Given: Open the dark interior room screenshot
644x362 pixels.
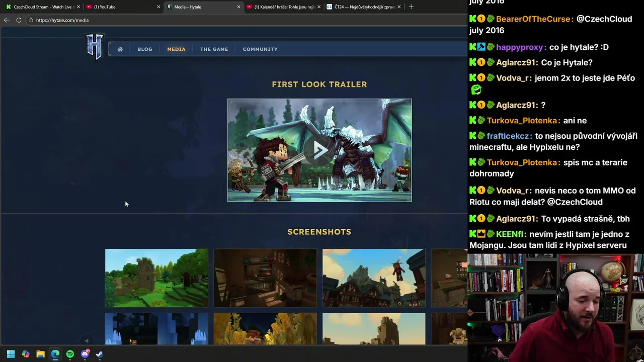Looking at the screenshot, I should coord(265,278).
